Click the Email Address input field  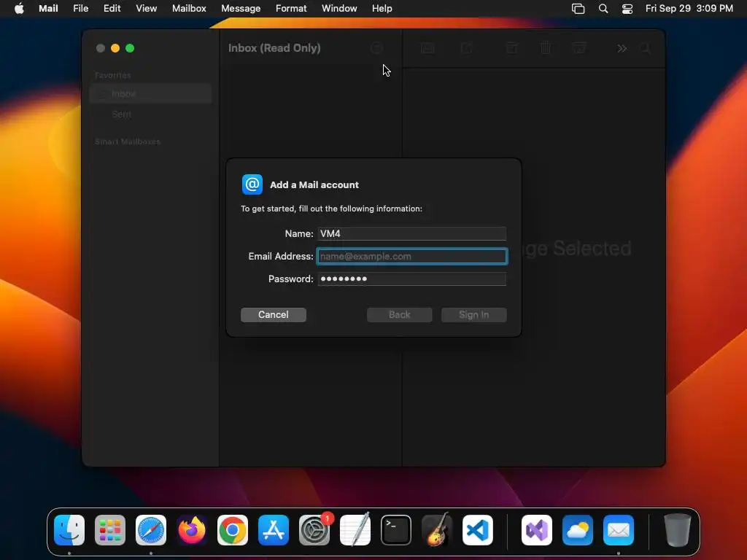[411, 256]
